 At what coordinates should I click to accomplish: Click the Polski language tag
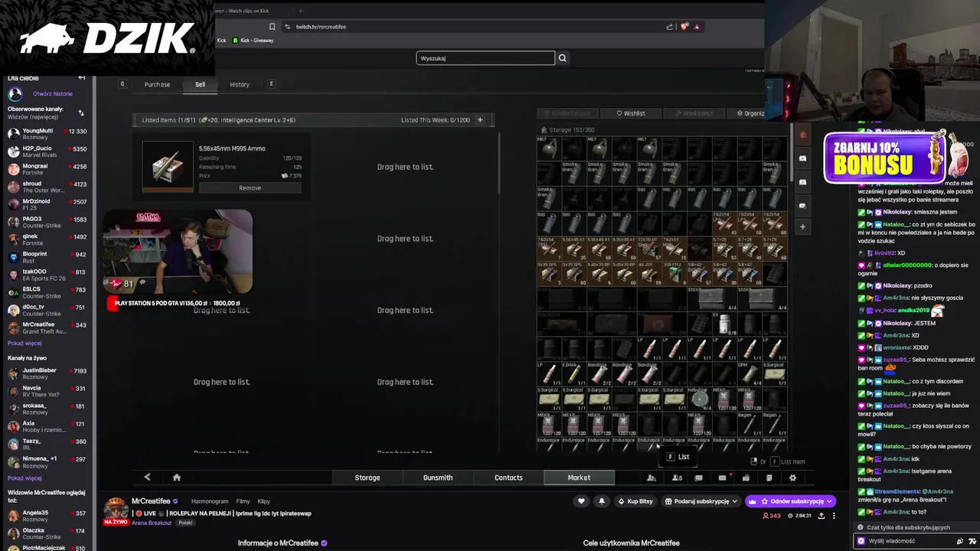[185, 523]
